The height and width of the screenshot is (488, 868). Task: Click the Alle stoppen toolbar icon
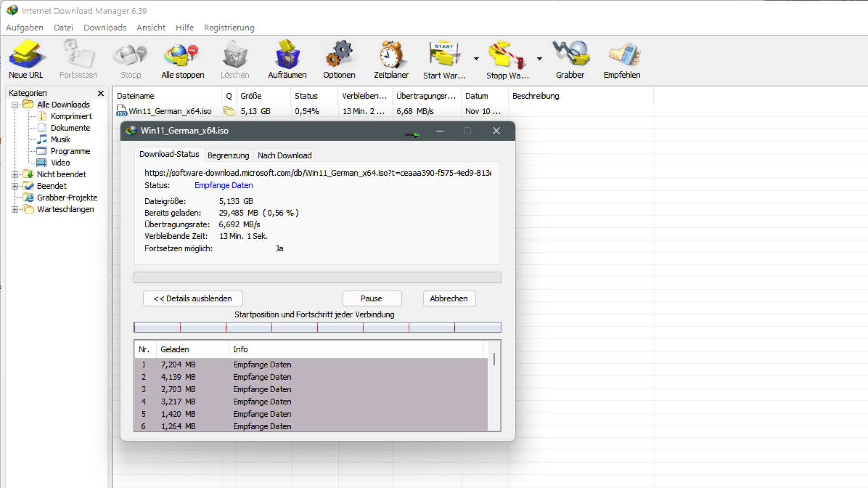click(183, 59)
